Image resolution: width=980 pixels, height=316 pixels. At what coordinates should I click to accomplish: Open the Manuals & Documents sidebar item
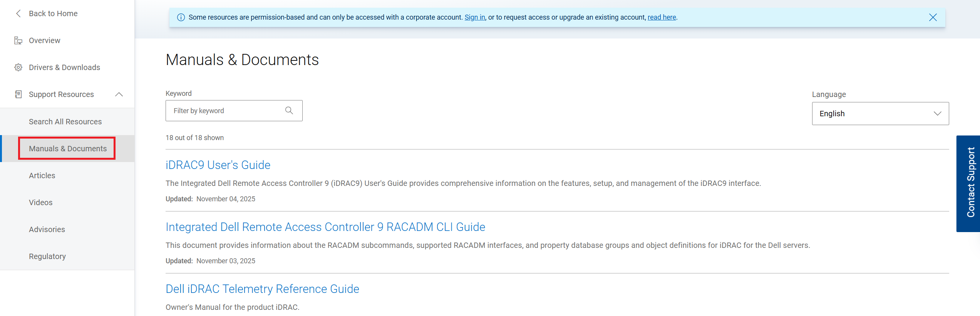point(68,149)
